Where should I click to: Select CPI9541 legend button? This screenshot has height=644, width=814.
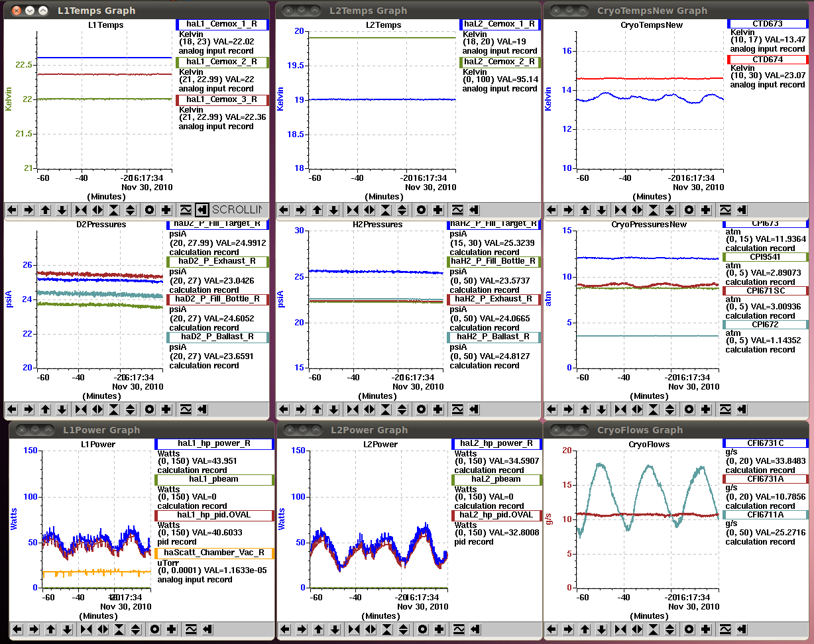766,257
